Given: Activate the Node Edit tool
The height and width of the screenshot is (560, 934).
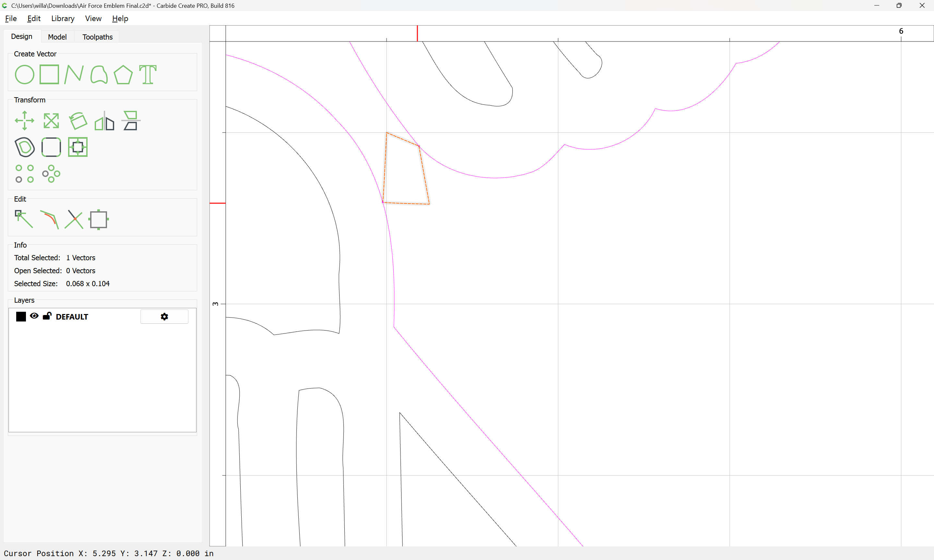Looking at the screenshot, I should pos(24,219).
